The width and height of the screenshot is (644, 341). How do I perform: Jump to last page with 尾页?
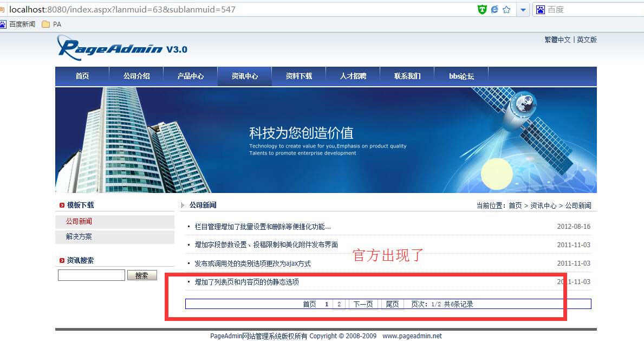(x=392, y=304)
